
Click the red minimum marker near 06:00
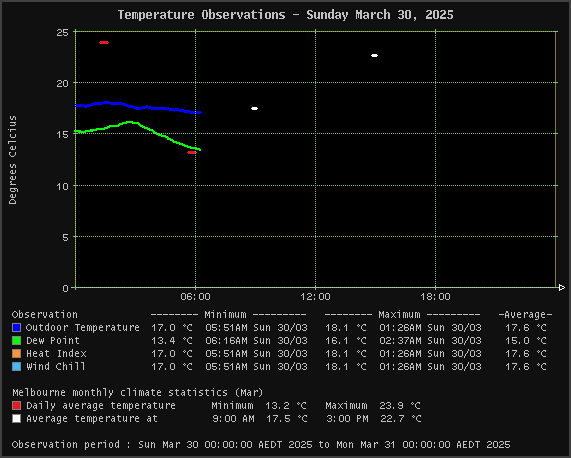192,153
